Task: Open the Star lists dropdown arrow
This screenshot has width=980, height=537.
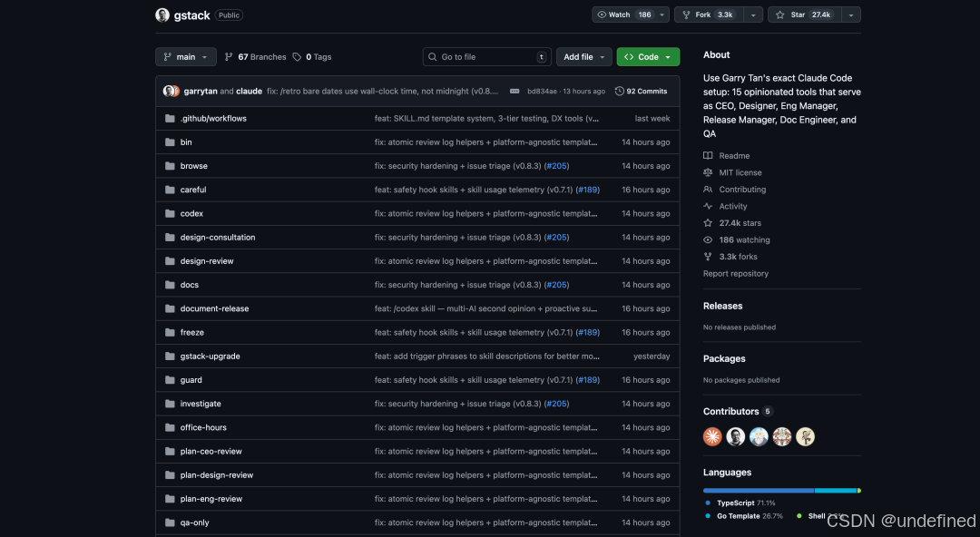Action: point(851,15)
